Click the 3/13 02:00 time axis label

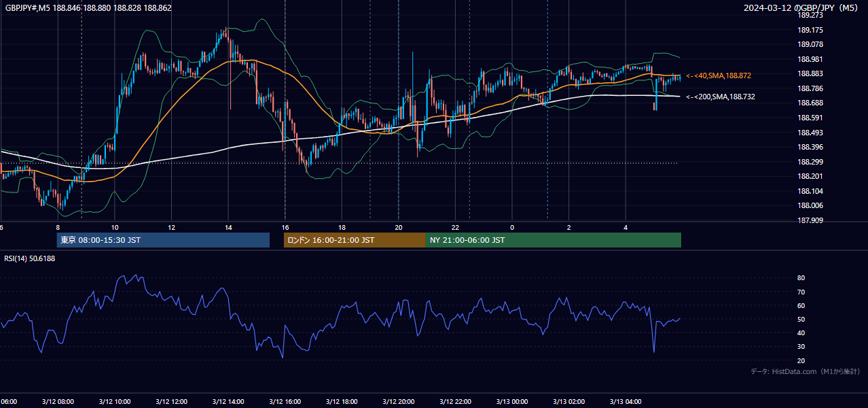[568, 402]
